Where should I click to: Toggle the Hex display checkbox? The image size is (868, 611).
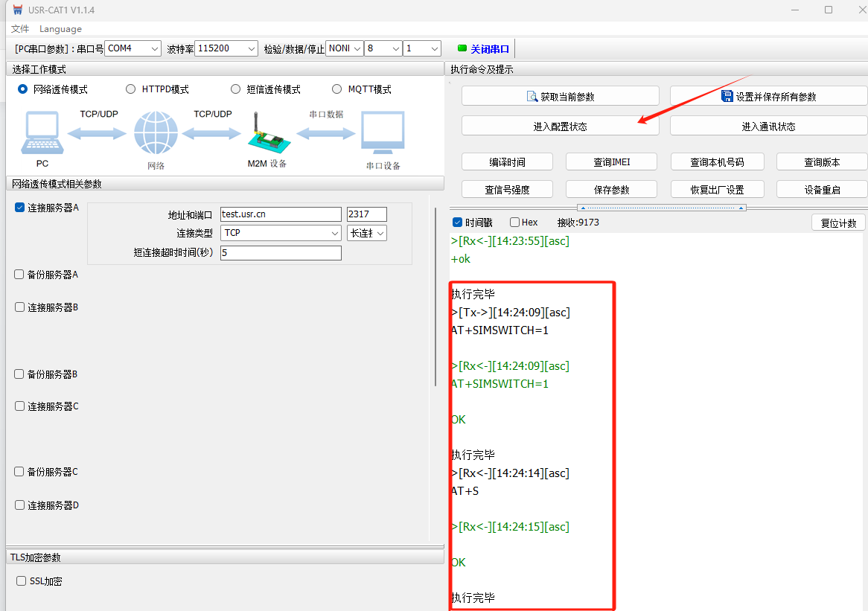(514, 223)
